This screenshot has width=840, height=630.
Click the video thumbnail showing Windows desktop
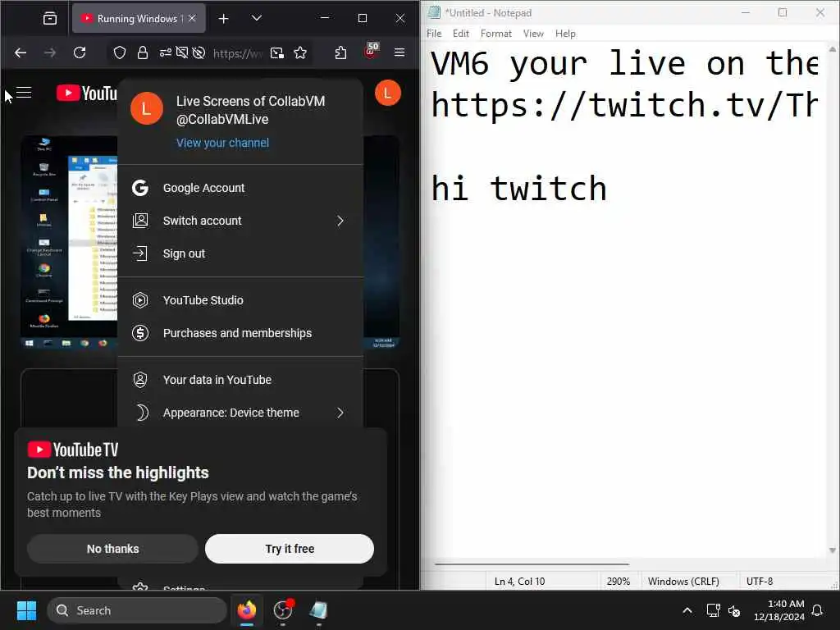click(x=69, y=241)
